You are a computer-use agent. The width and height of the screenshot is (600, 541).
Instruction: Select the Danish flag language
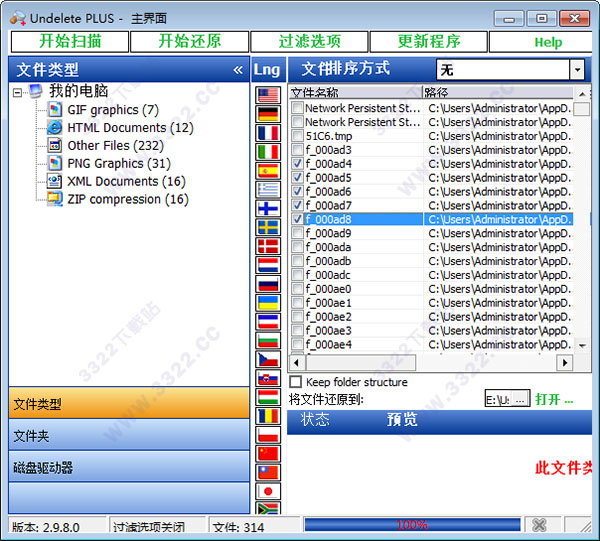point(268,246)
